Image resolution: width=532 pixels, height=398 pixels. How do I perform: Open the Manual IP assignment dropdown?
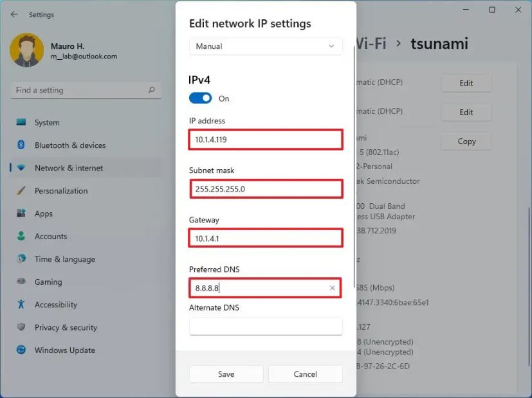coord(265,46)
